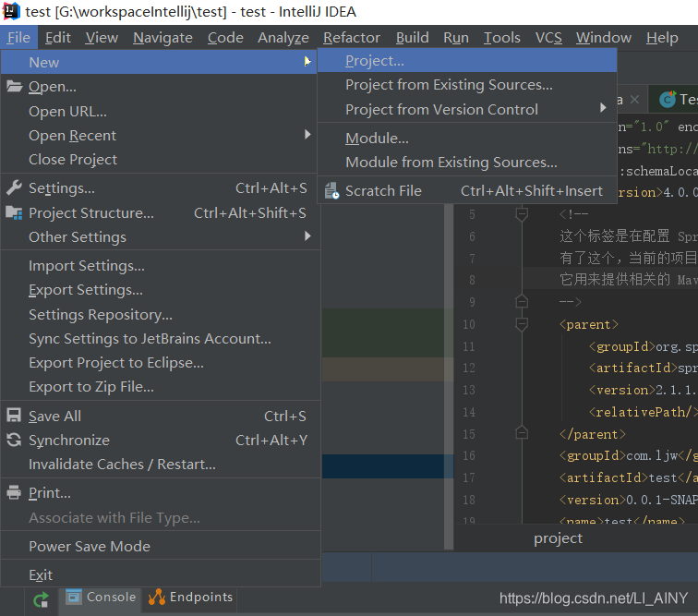Toggle Power Save Mode
This screenshot has width=698, height=616.
click(161, 546)
